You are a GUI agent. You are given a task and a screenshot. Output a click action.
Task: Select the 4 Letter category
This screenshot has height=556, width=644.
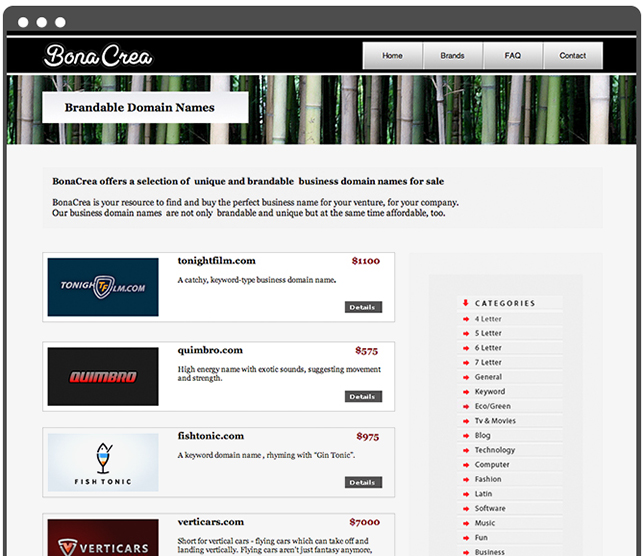488,319
